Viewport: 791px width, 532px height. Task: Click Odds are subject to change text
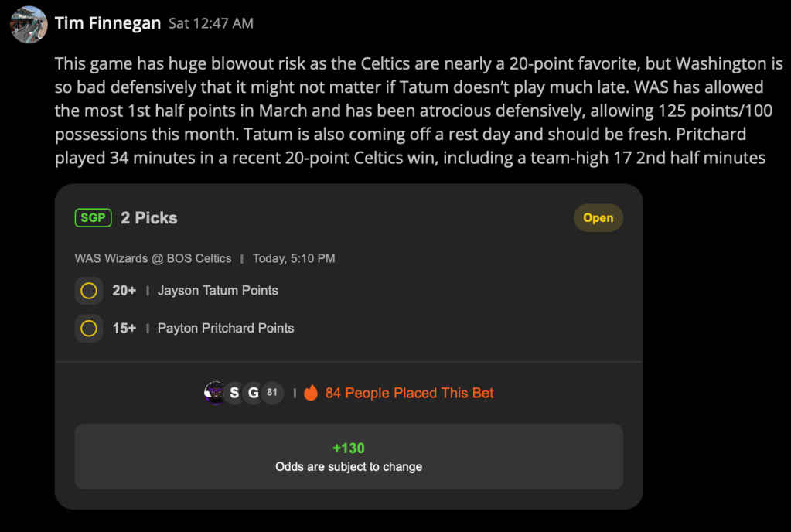coord(349,467)
